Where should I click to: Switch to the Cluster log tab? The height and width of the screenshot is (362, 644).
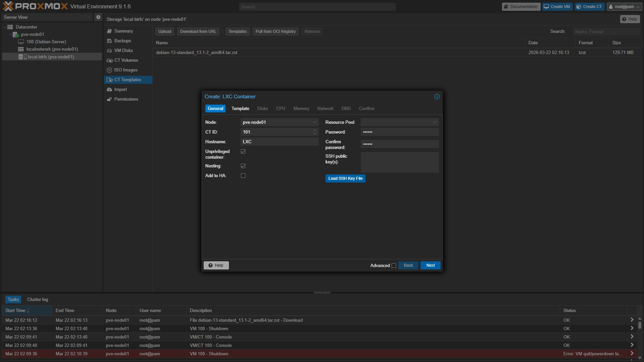point(38,300)
